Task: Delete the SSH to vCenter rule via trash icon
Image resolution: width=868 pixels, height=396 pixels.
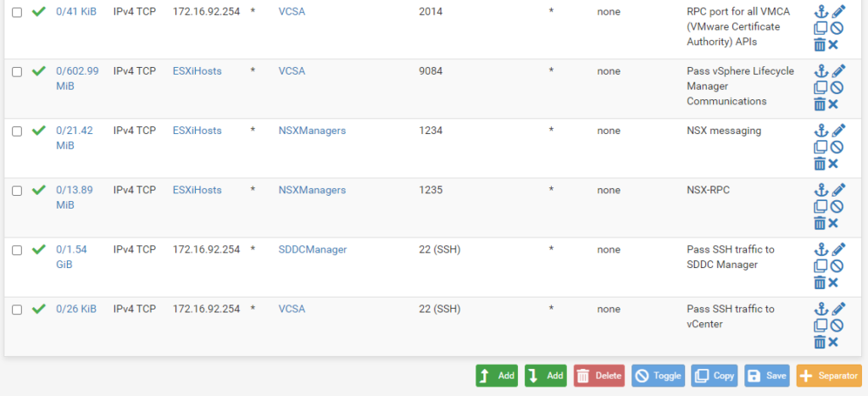Action: point(820,342)
